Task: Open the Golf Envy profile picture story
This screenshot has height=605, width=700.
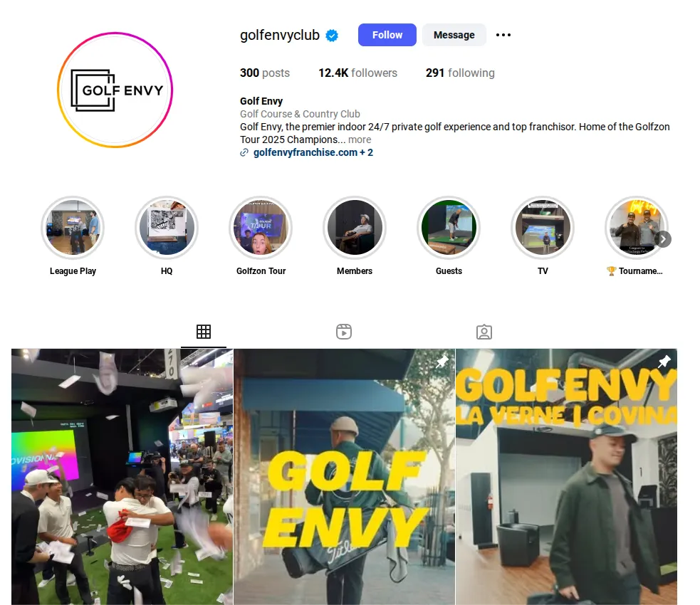Action: pyautogui.click(x=115, y=90)
